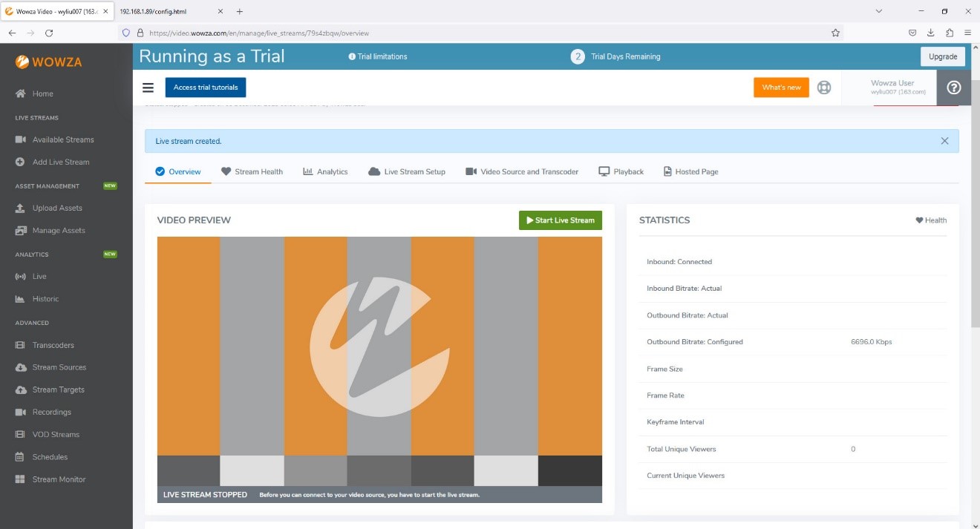Image resolution: width=980 pixels, height=529 pixels.
Task: Click the Transcoders film icon
Action: tap(21, 345)
